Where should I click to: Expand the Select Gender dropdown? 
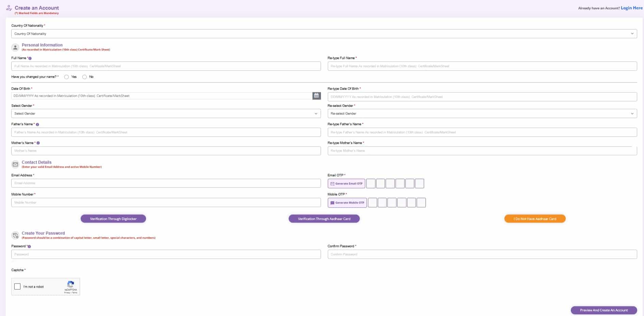point(166,114)
